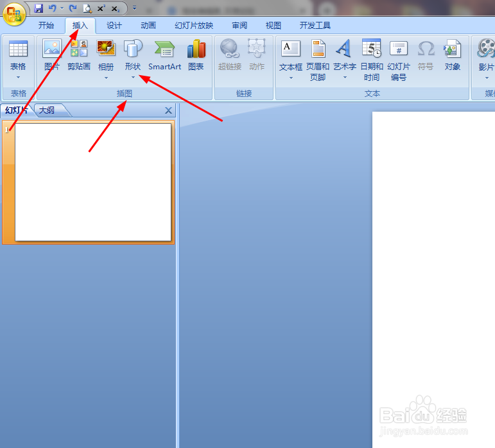Screen dimensions: 495x448
Task: Insert a movie with 影片
Action: pos(486,55)
